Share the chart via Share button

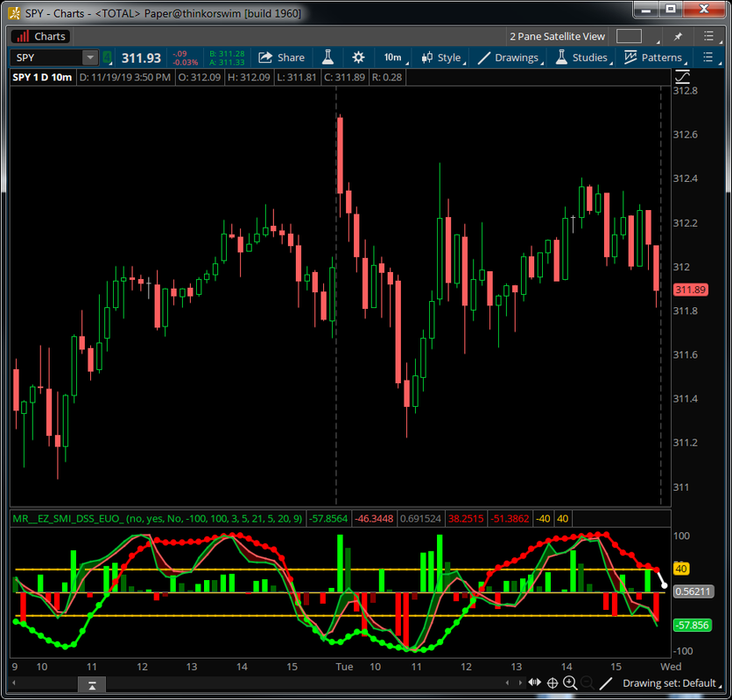coord(281,58)
